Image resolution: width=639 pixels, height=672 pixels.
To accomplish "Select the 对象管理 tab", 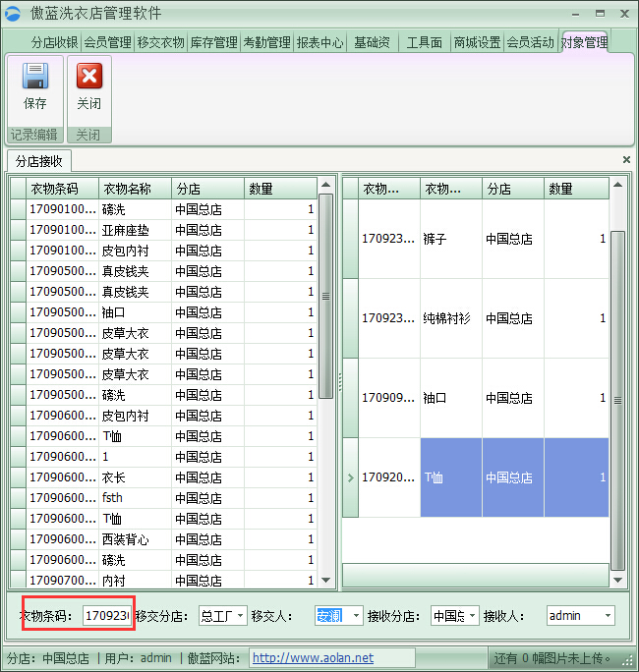I will point(585,42).
